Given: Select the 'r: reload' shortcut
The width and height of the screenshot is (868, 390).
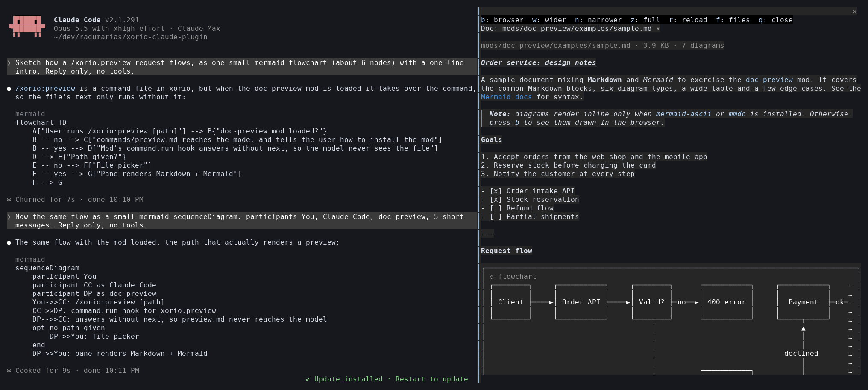Looking at the screenshot, I should [x=688, y=20].
